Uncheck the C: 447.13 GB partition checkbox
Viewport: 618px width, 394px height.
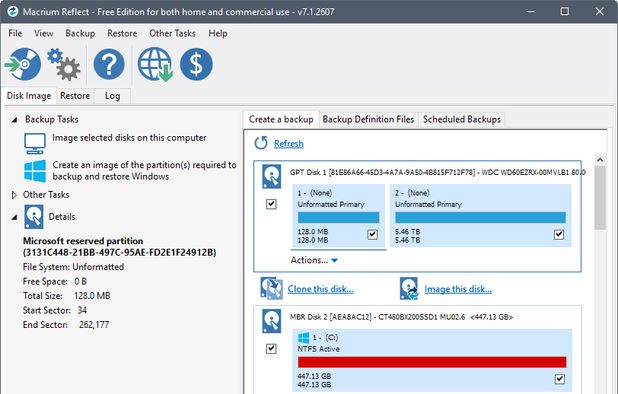pos(560,379)
